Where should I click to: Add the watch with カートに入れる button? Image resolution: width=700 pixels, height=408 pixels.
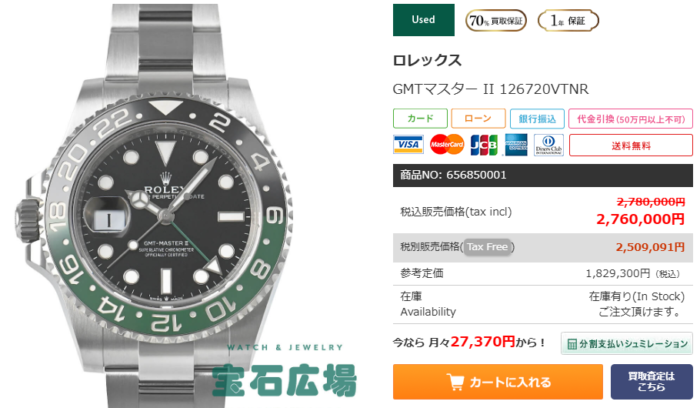point(498,382)
